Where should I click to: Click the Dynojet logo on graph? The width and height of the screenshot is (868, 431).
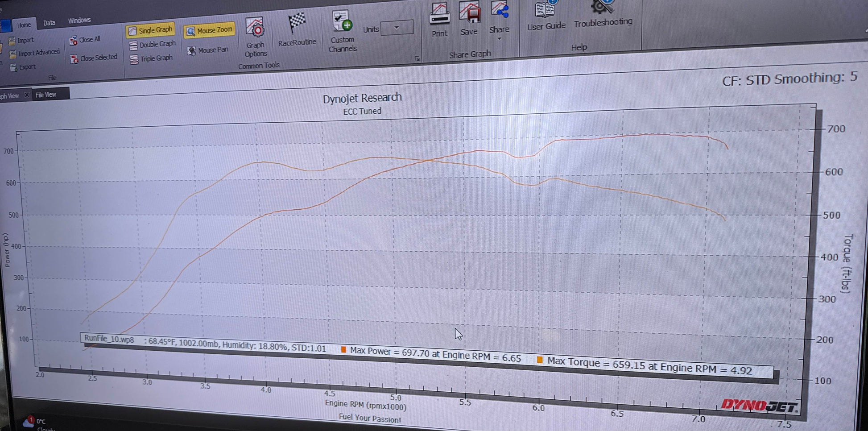(x=760, y=406)
